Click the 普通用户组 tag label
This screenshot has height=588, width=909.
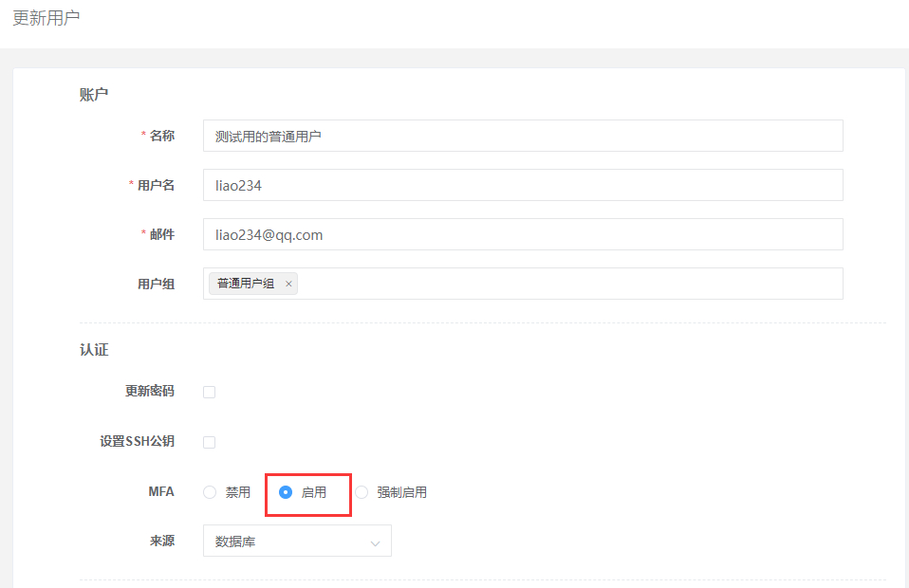(x=244, y=284)
